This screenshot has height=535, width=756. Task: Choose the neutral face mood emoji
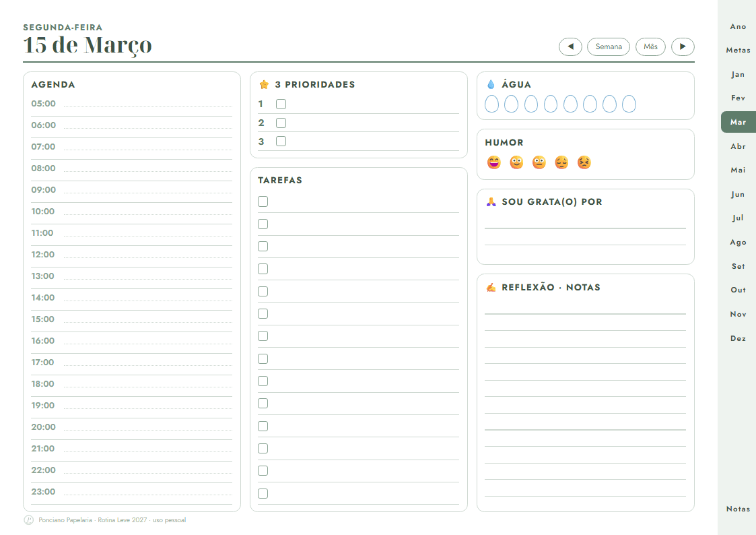pyautogui.click(x=539, y=162)
